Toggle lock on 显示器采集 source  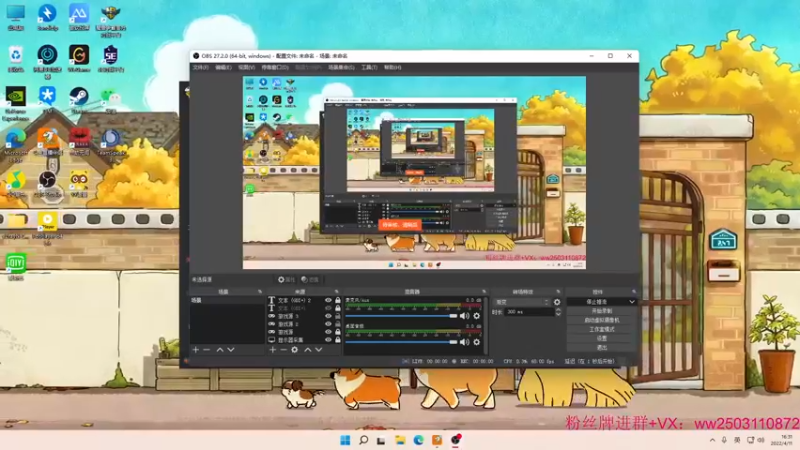337,340
